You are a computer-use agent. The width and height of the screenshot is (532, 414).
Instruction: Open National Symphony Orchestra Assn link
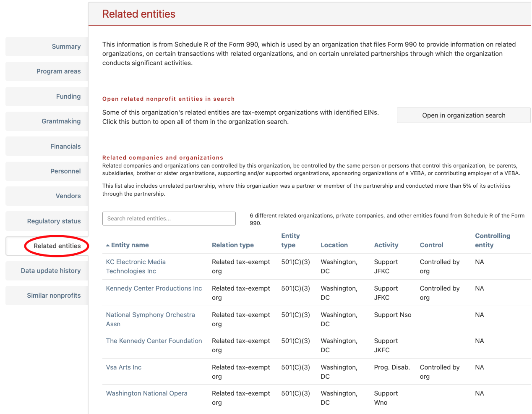coord(150,320)
